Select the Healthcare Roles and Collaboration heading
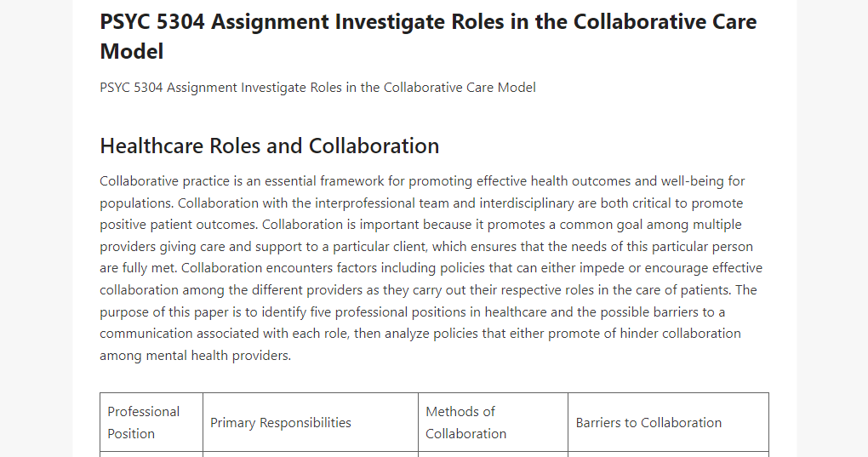Screen dimensions: 868x457 270,146
